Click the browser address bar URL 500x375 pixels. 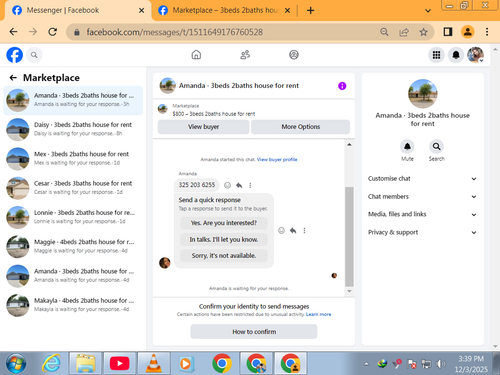tap(175, 32)
